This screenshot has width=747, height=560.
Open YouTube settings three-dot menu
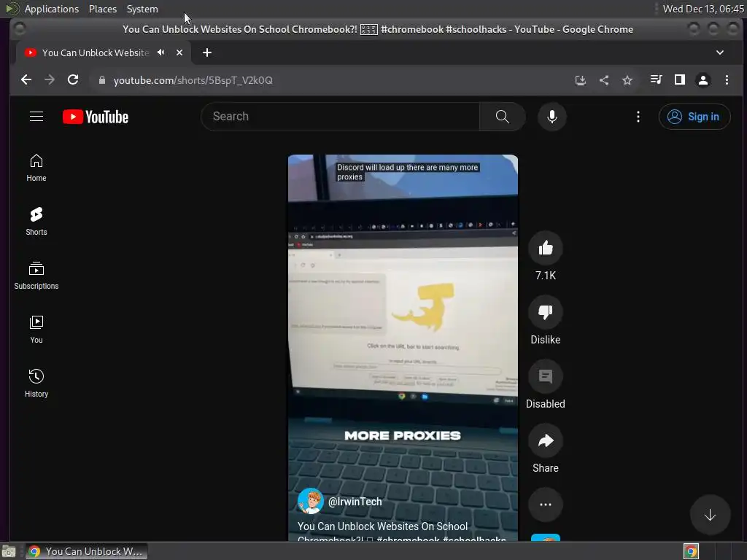[638, 117]
